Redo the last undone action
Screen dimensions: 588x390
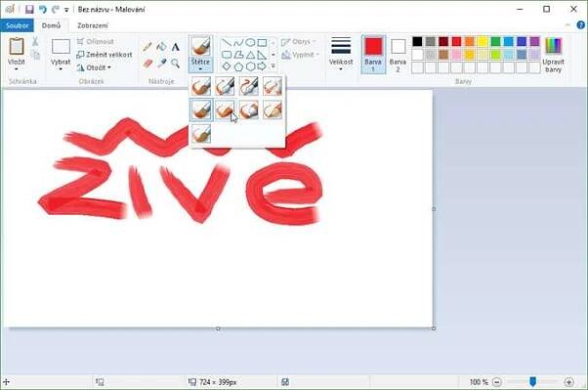point(56,9)
